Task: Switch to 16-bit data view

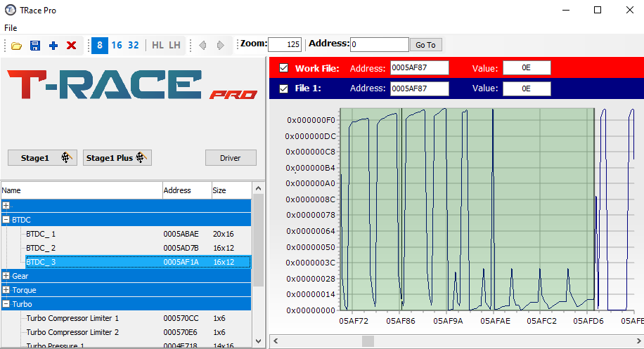Action: pyautogui.click(x=117, y=46)
